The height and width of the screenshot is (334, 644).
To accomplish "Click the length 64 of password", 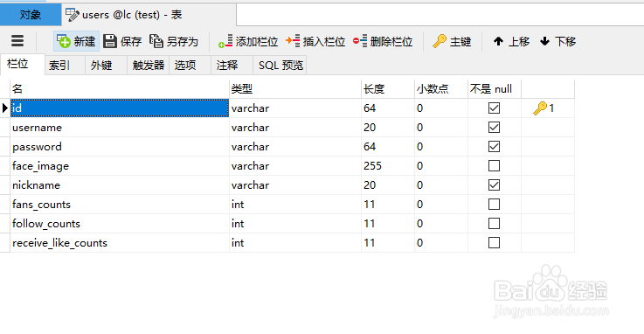I will pos(388,147).
